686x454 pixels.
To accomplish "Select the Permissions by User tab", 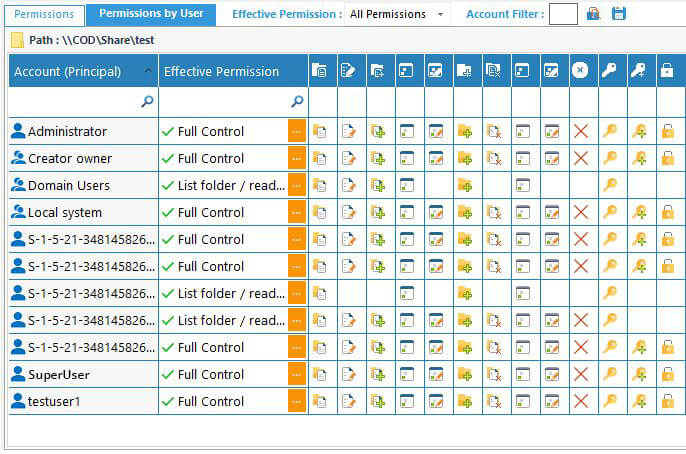I will [150, 14].
